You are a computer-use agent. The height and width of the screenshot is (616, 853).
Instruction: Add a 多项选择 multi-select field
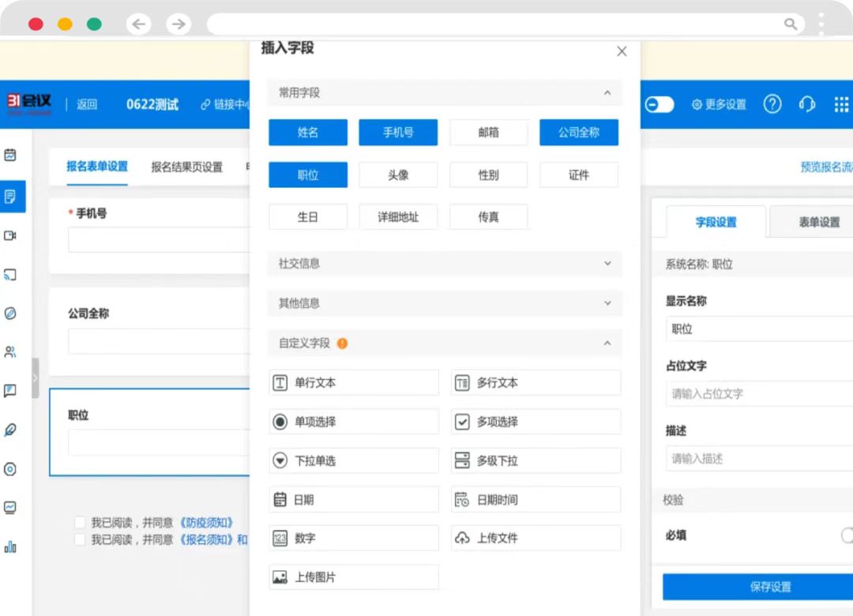click(x=535, y=421)
